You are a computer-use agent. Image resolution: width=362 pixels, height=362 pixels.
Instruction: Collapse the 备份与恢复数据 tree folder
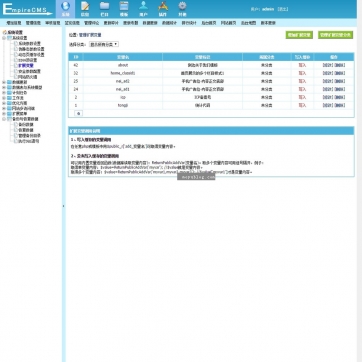4,119
